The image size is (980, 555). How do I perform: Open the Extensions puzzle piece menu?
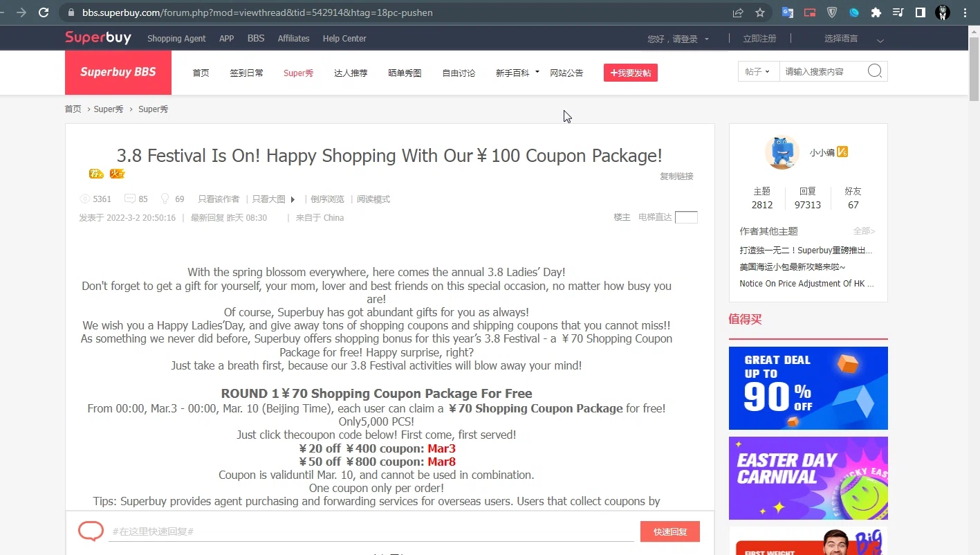876,12
